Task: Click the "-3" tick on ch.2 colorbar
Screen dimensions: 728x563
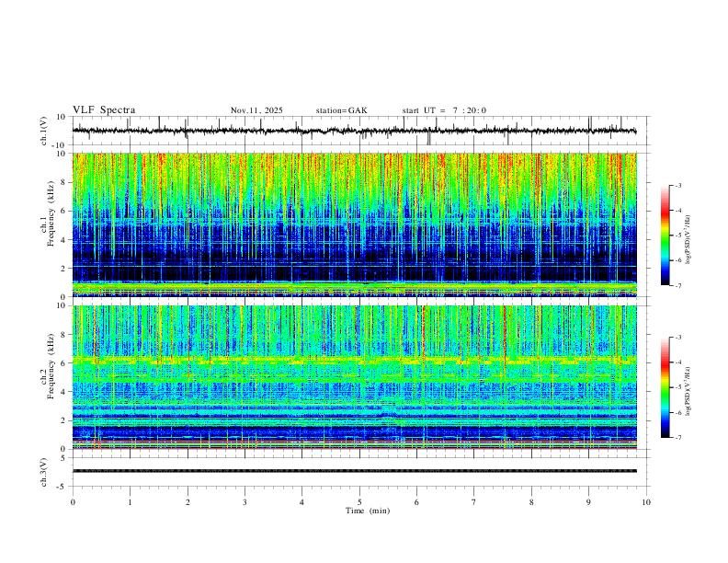Action: [x=677, y=338]
